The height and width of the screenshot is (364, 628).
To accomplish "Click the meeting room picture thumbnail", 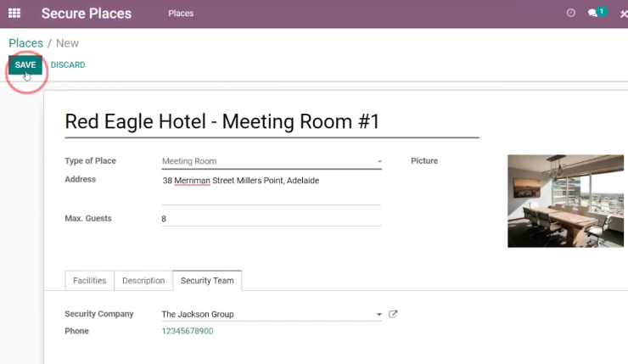I will coord(565,201).
